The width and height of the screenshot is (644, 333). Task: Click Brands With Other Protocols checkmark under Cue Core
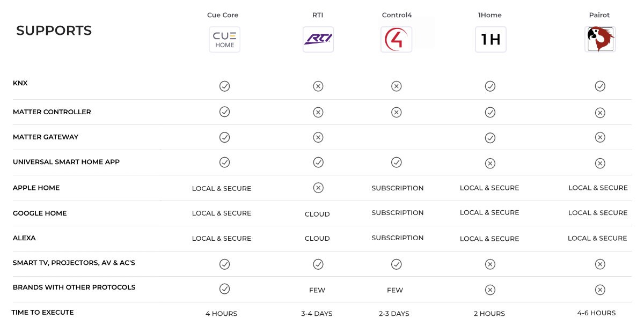[224, 289]
